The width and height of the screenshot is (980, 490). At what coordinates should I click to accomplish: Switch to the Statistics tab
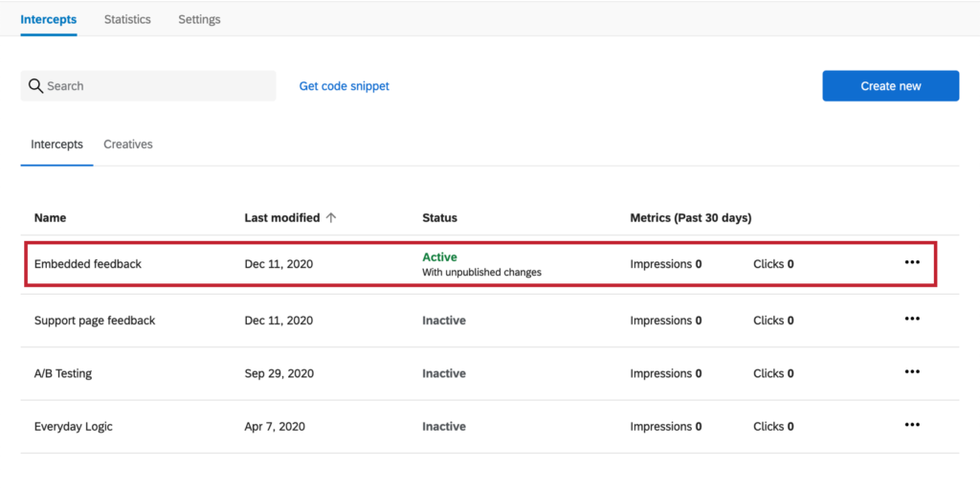[127, 19]
